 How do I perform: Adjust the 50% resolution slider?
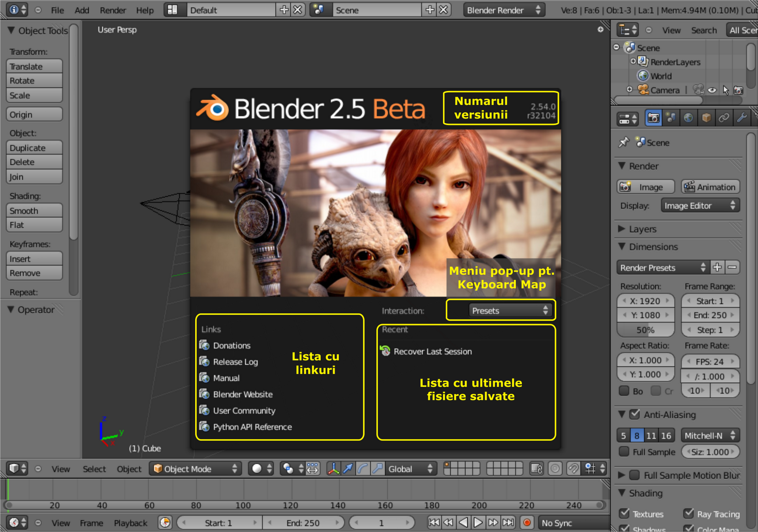tap(645, 330)
